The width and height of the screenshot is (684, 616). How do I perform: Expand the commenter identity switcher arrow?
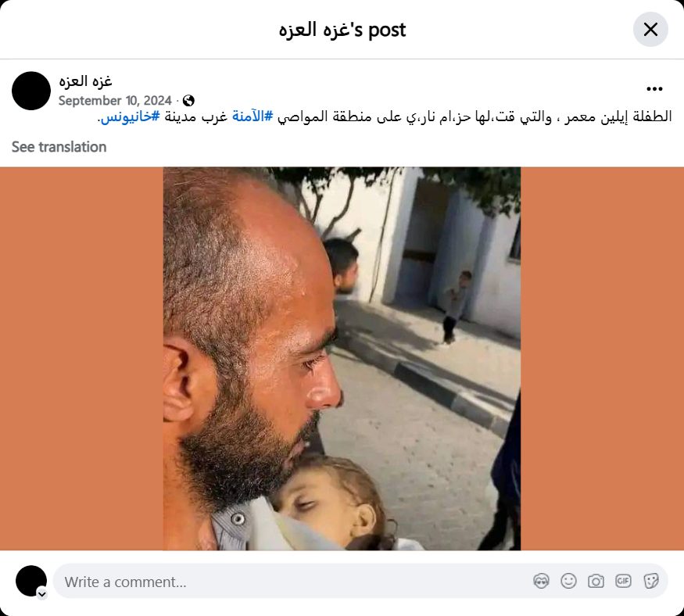(42, 594)
